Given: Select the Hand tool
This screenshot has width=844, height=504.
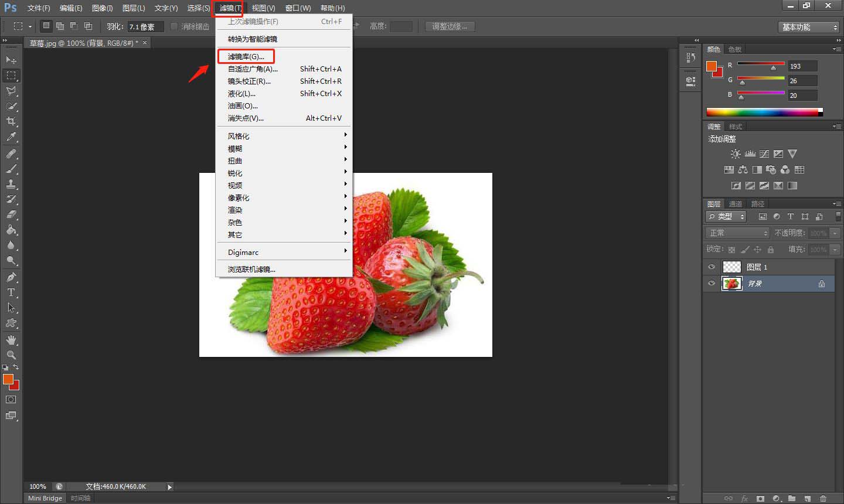Looking at the screenshot, I should coord(11,340).
